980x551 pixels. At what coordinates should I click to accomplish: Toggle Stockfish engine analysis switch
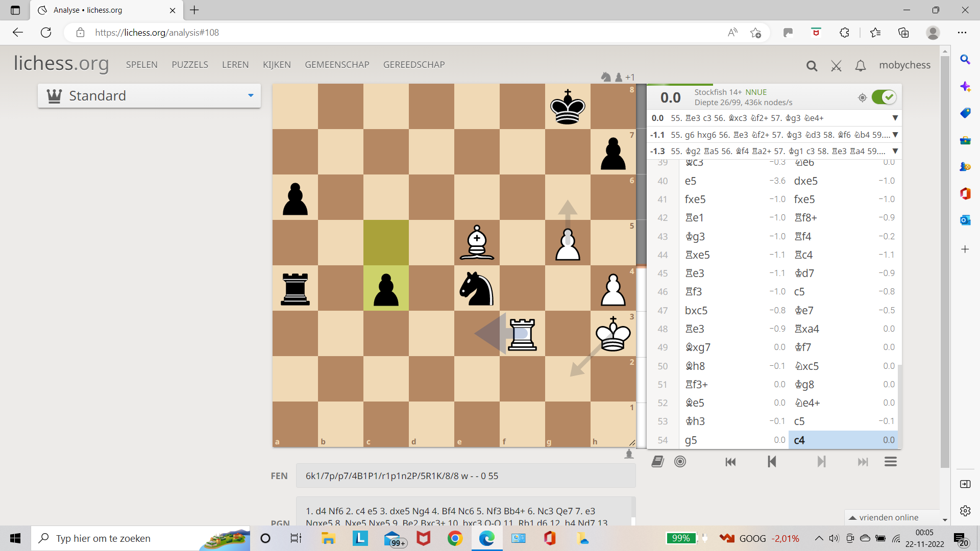884,97
